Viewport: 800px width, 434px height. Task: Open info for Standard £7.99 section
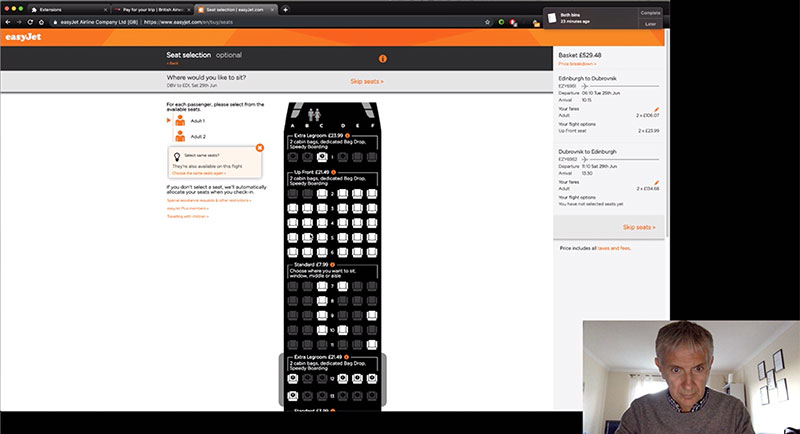pos(333,265)
